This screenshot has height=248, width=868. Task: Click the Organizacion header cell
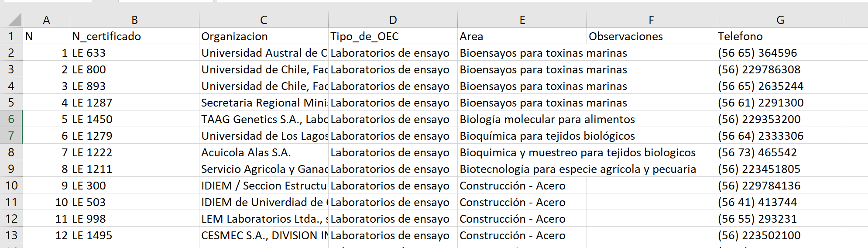264,36
